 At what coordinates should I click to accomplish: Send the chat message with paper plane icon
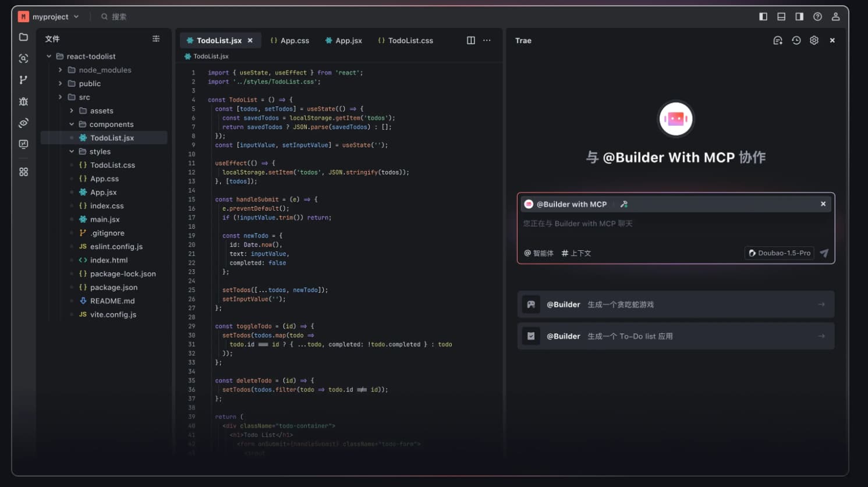824,253
